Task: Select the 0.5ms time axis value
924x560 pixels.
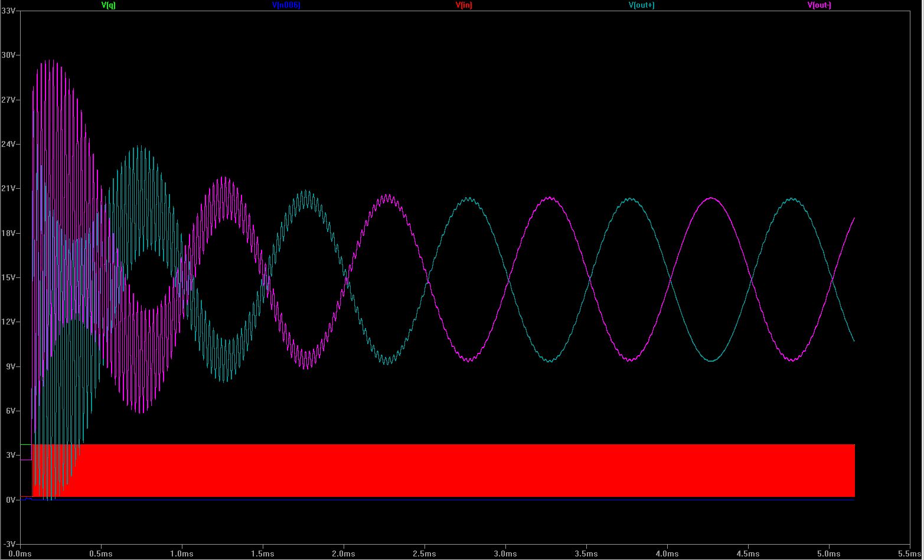Action: (x=101, y=554)
